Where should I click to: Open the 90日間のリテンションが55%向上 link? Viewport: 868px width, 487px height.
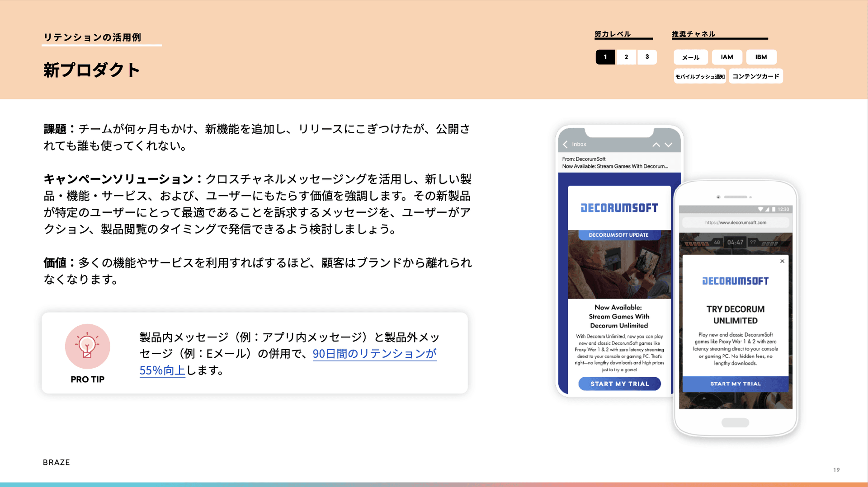(374, 354)
